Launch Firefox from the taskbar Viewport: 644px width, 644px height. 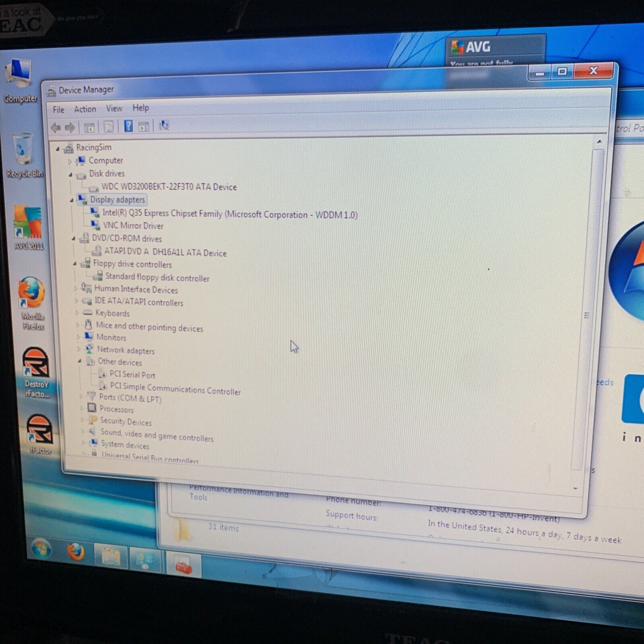point(76,553)
